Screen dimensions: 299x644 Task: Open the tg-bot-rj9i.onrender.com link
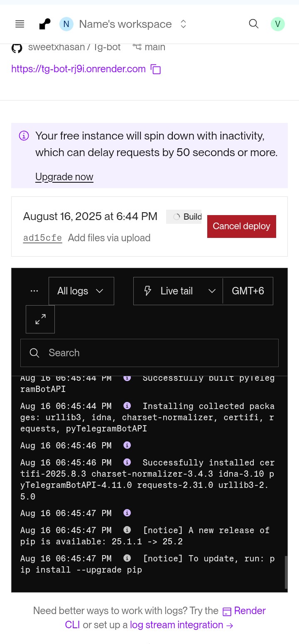(x=78, y=69)
